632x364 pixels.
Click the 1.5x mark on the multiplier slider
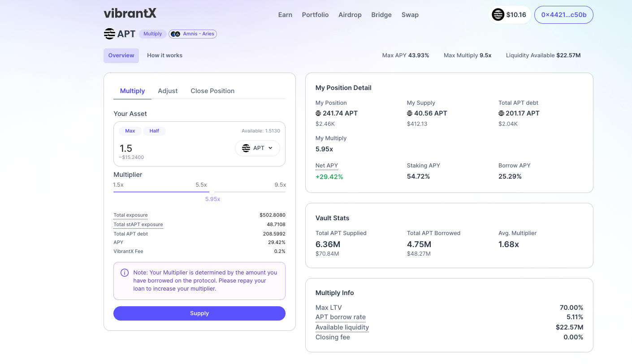(x=118, y=185)
